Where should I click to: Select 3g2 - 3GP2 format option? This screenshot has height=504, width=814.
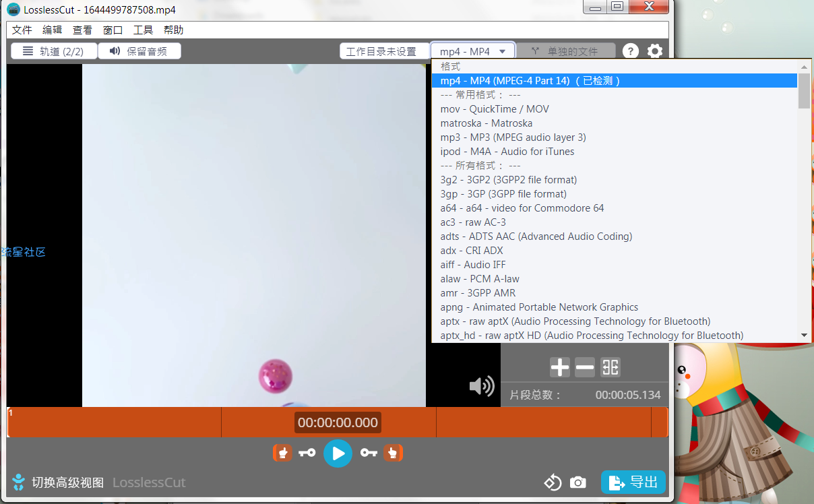coord(615,180)
